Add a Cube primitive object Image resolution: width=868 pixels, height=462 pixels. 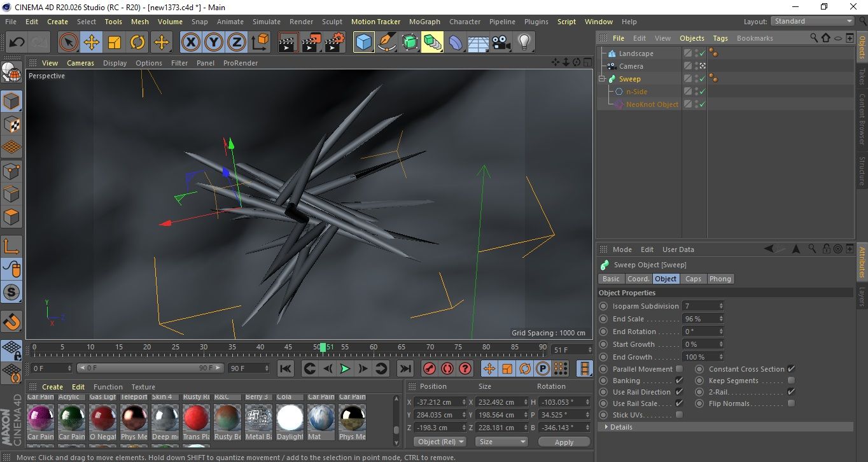pos(364,43)
